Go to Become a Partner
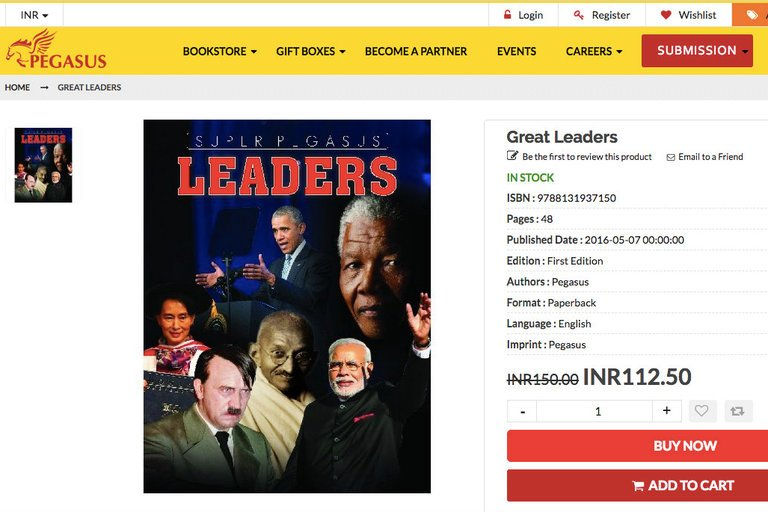This screenshot has height=512, width=768. 416,51
